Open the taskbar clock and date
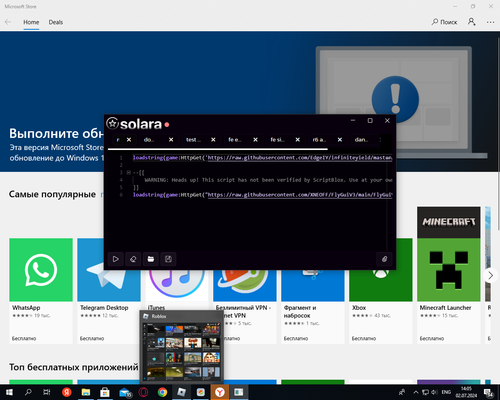 tap(466, 392)
